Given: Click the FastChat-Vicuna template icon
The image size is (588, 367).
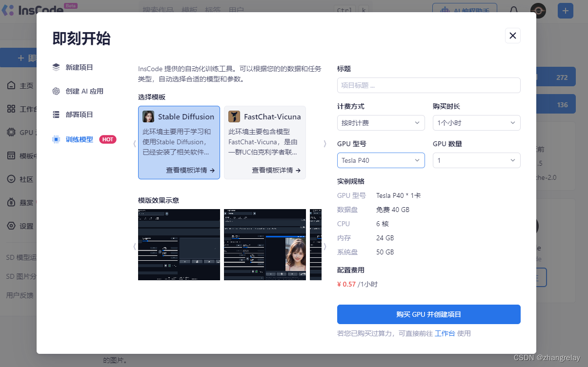Looking at the screenshot, I should [234, 116].
